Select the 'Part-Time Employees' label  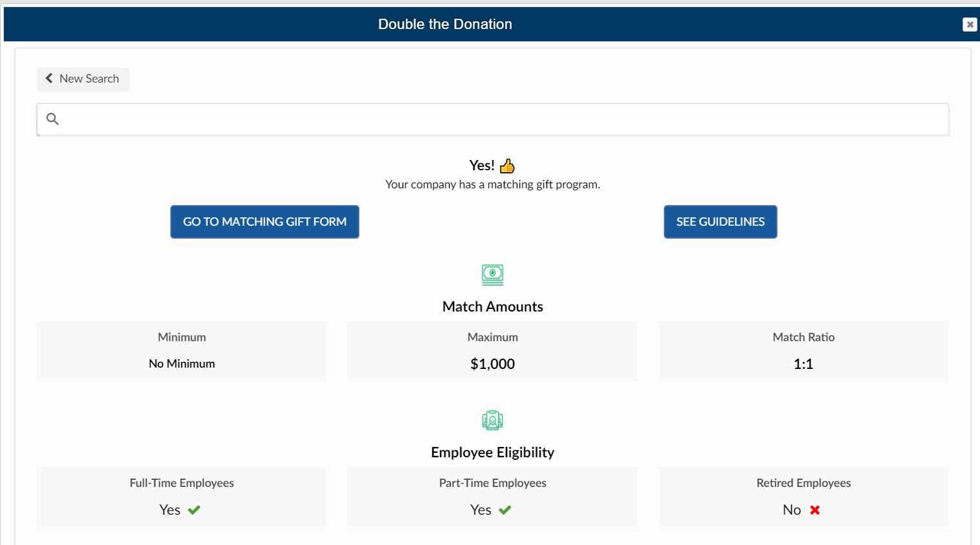click(x=493, y=483)
